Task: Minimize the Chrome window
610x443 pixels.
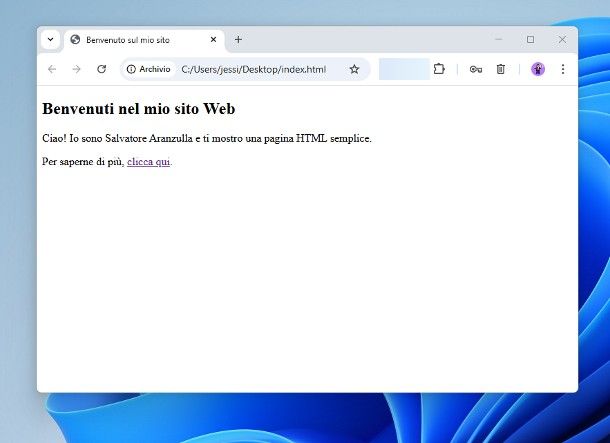Action: coord(499,39)
